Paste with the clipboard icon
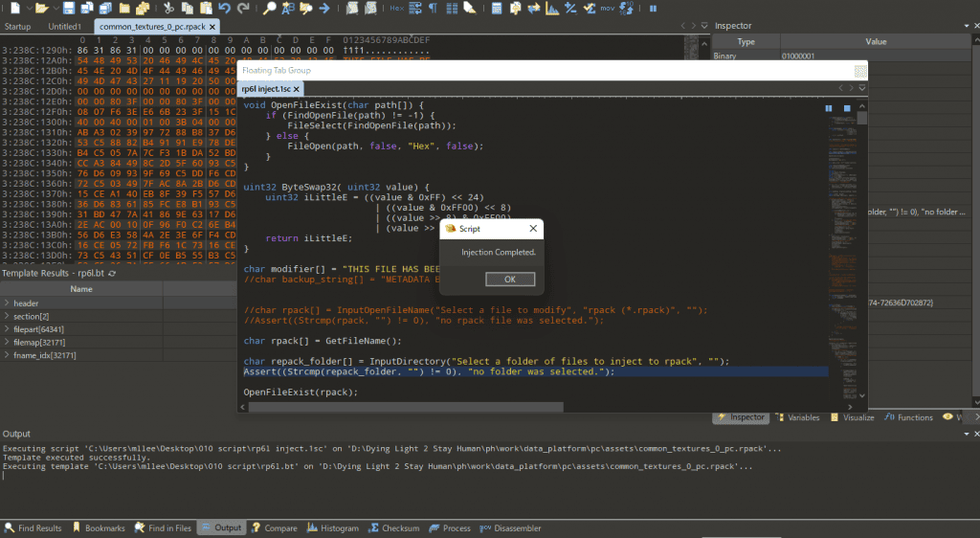 [206, 8]
